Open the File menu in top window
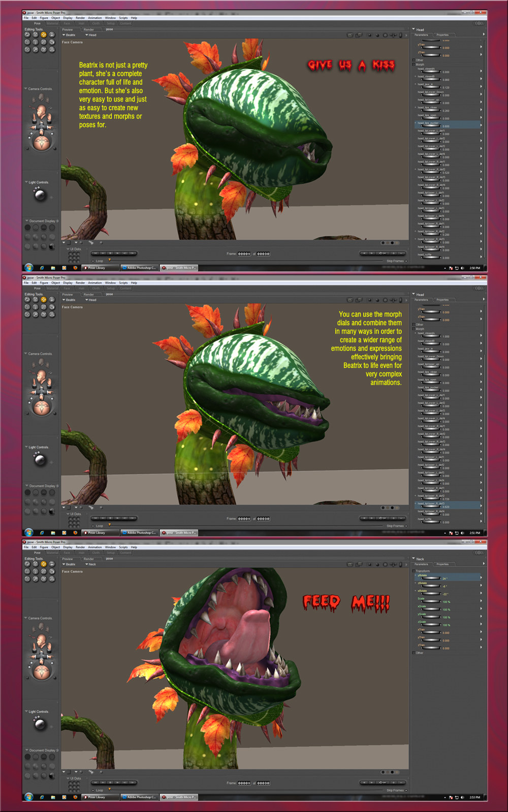This screenshot has width=508, height=812. pyautogui.click(x=26, y=18)
